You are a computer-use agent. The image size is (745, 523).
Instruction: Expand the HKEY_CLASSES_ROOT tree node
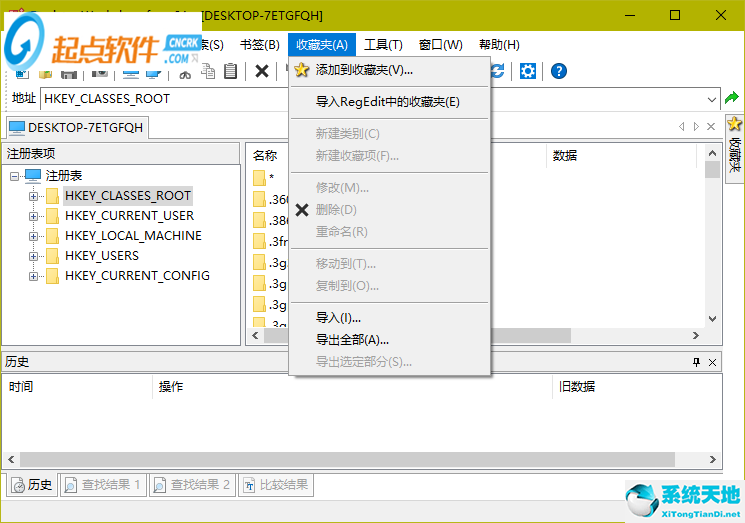[x=34, y=196]
